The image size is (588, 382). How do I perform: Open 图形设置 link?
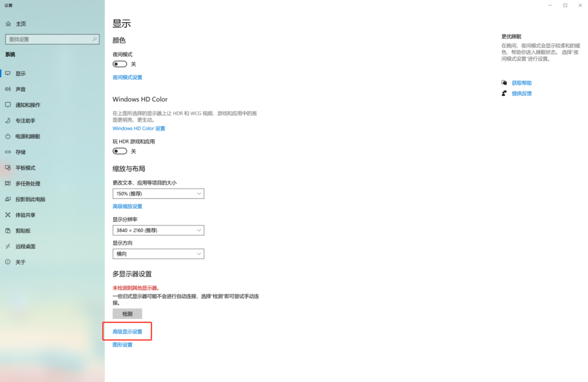[x=122, y=344]
